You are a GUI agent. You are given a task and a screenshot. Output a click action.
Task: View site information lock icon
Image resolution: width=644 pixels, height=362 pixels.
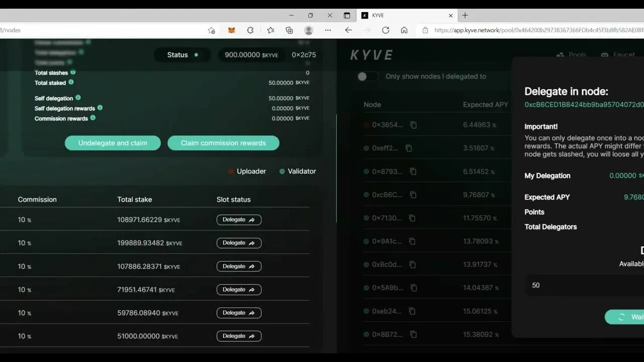(x=425, y=30)
